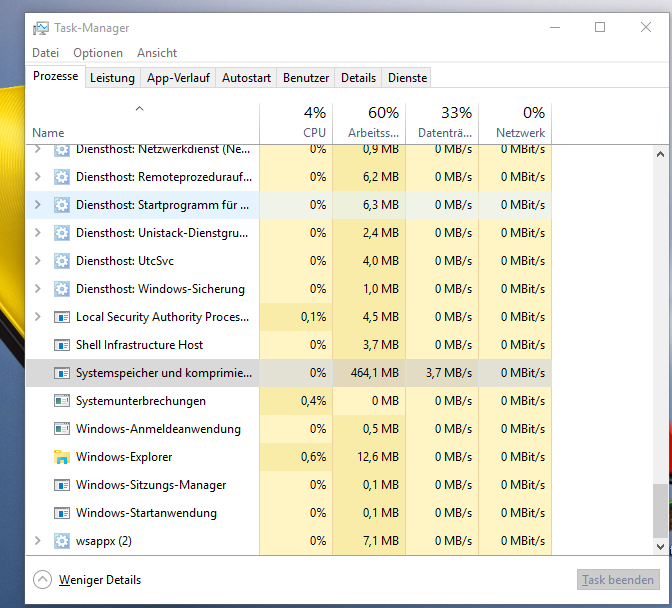672x608 pixels.
Task: Click the Weniger Details link
Action: [x=100, y=580]
